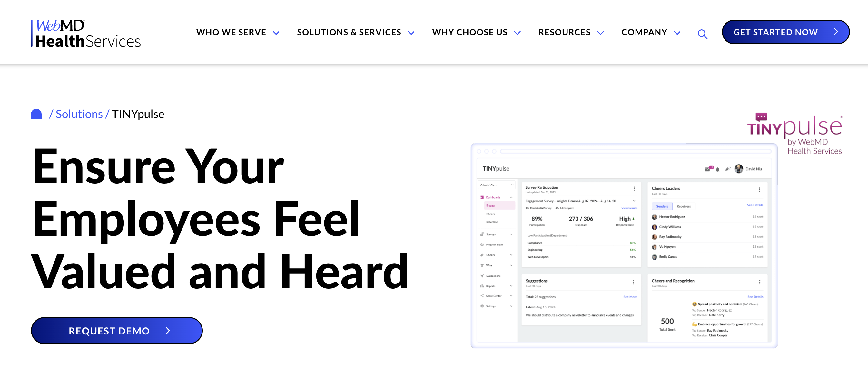This screenshot has height=389, width=868.
Task: Click the GET STARTED NOW button
Action: pyautogui.click(x=785, y=32)
